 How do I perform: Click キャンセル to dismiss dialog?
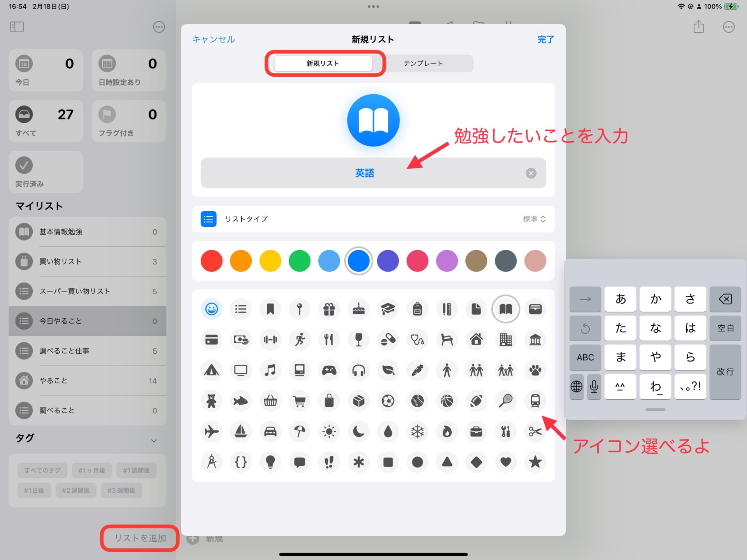pos(214,39)
